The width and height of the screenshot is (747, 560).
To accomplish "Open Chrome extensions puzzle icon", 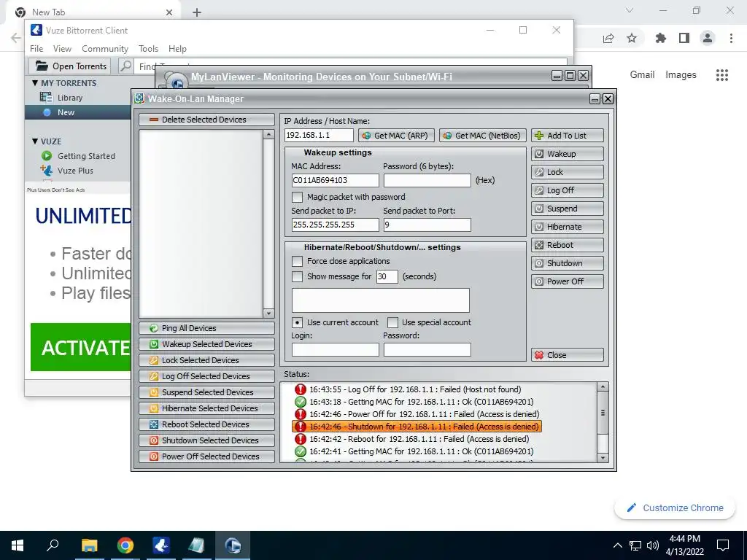I will click(660, 38).
